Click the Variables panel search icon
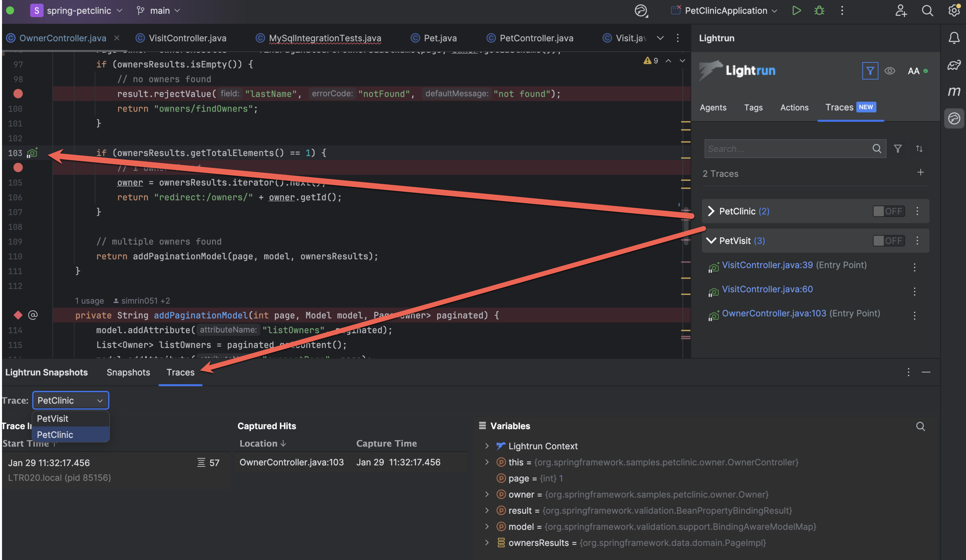The height and width of the screenshot is (560, 966). (x=920, y=426)
